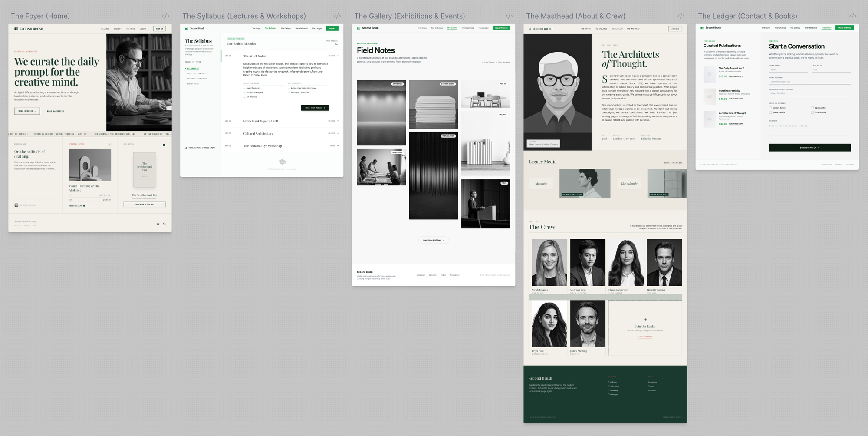Image resolution: width=868 pixels, height=436 pixels.
Task: Tick the Press / Media checkbox
Action: tap(770, 112)
